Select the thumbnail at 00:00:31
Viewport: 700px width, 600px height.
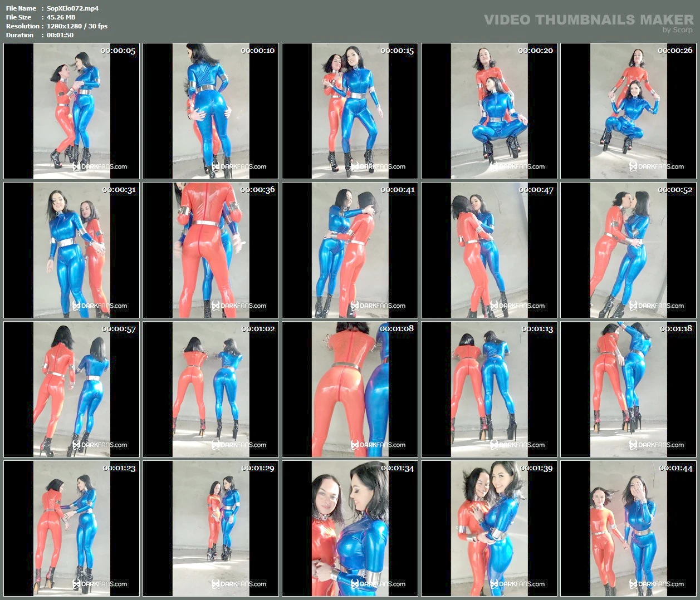[x=71, y=250]
